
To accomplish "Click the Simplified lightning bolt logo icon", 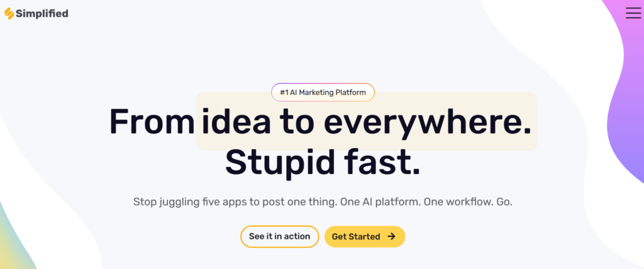I will click(9, 13).
